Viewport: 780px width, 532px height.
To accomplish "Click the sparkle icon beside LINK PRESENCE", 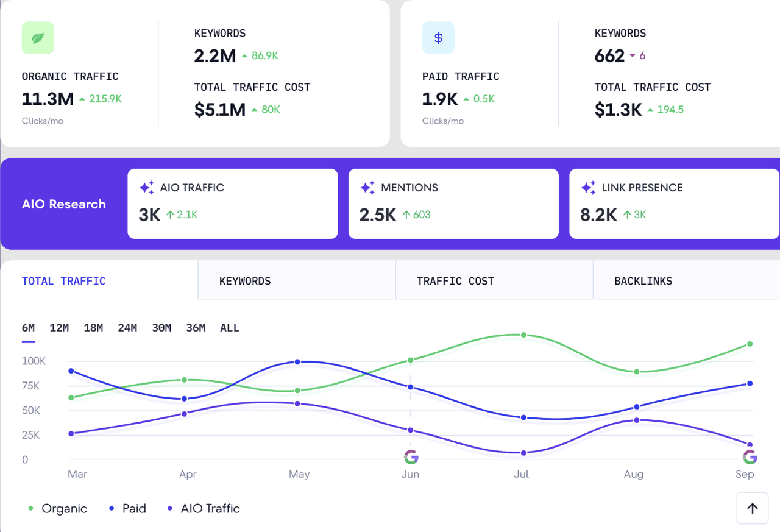I will click(589, 188).
